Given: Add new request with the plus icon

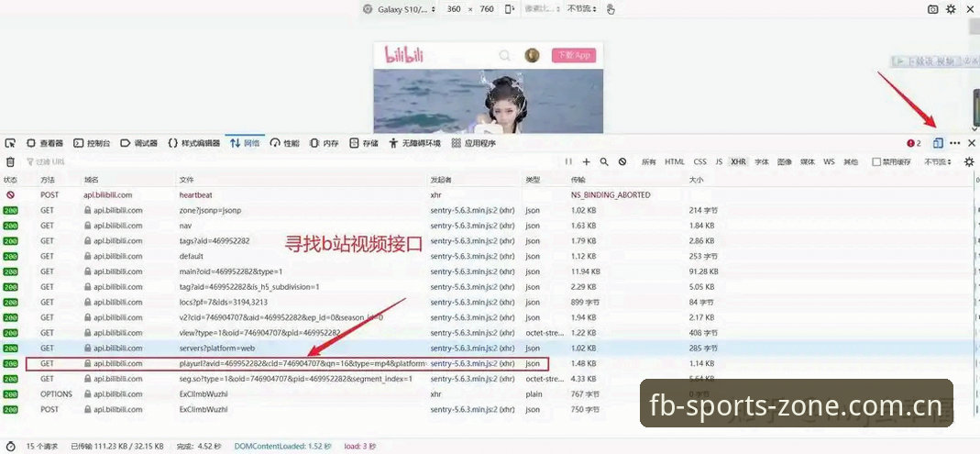Looking at the screenshot, I should (586, 161).
